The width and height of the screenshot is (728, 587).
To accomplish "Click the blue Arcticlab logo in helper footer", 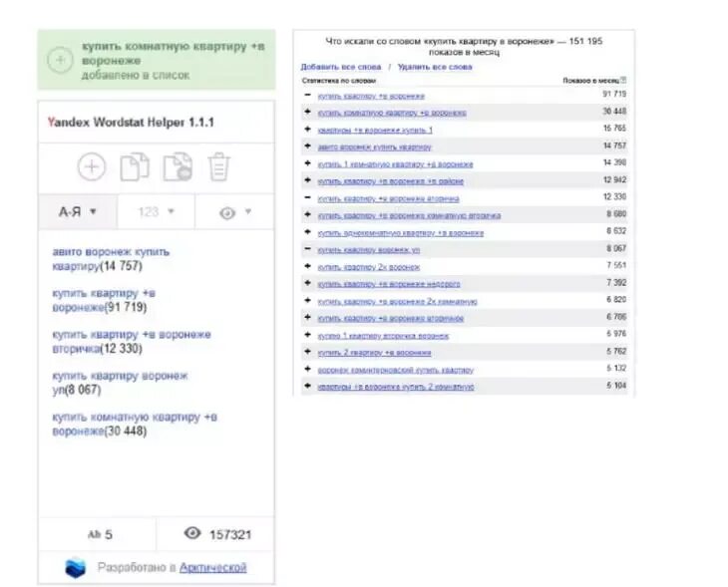I will [76, 568].
